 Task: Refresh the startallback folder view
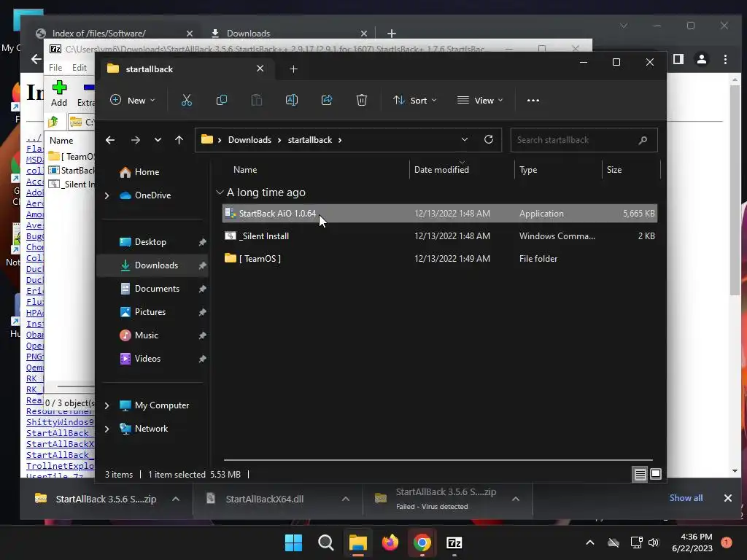(x=489, y=139)
